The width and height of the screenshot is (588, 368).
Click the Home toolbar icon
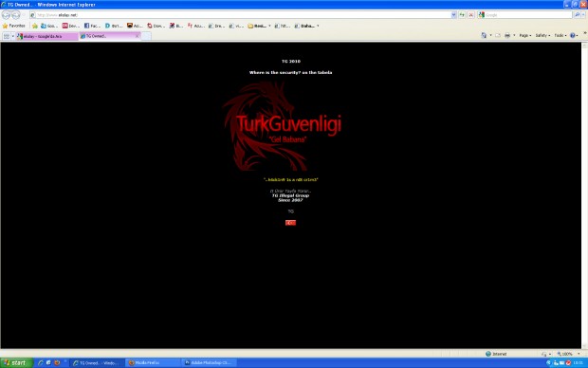[484, 36]
